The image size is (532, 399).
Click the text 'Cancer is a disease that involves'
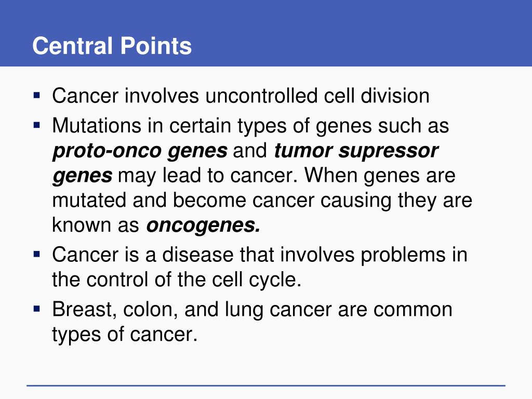click(x=203, y=255)
